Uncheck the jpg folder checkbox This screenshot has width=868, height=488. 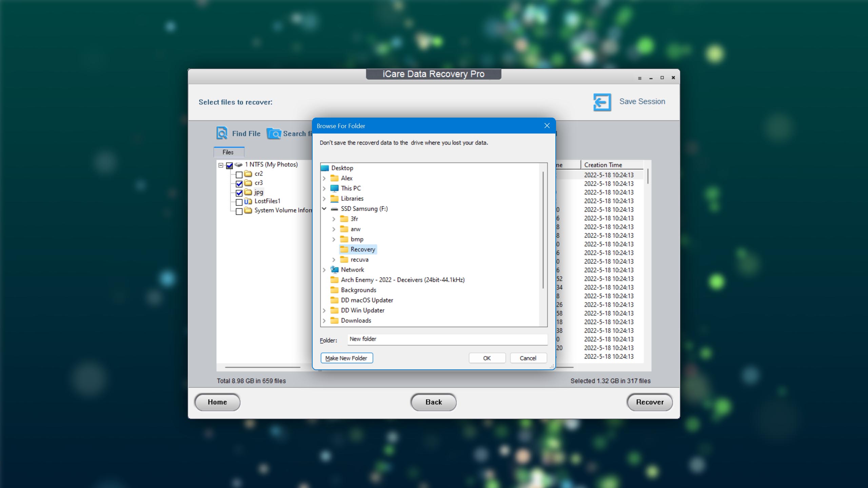tap(239, 193)
